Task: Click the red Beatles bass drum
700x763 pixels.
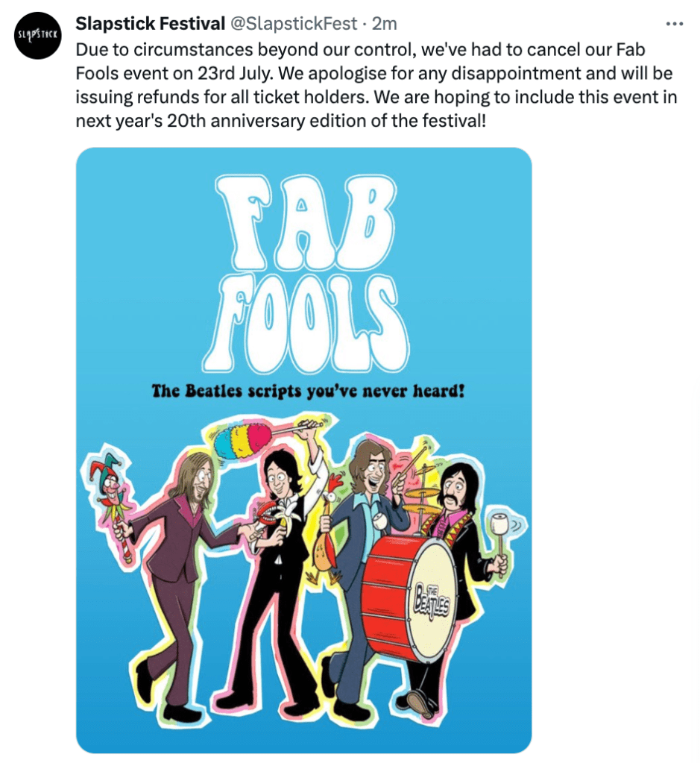Action: 411,597
